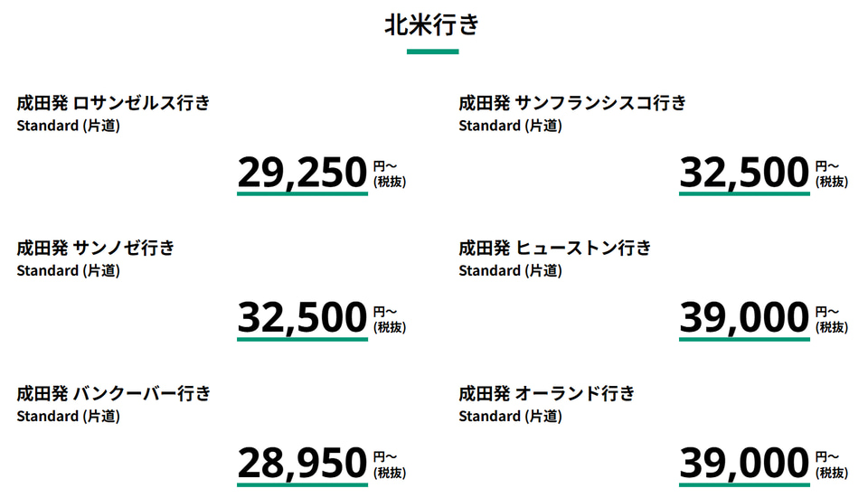
Task: Click Standard (片道) label under ヒューストン行き
Action: point(510,270)
